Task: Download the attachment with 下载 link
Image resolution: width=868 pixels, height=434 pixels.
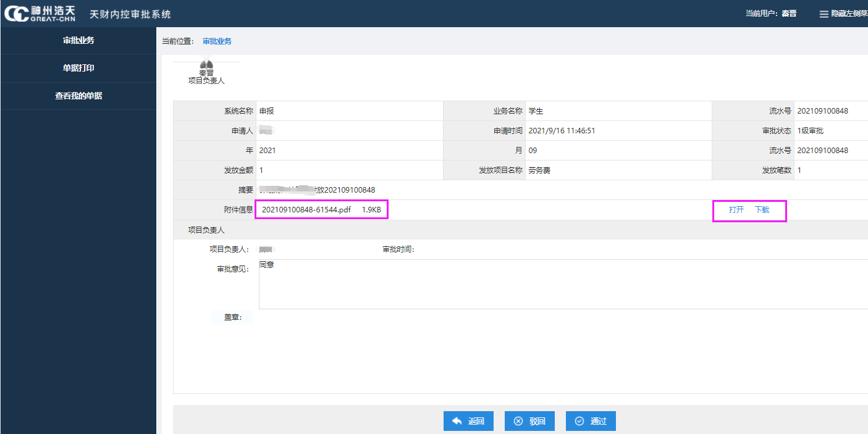Action: click(x=762, y=210)
